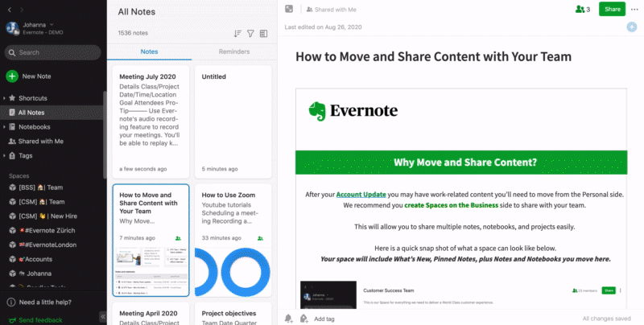Click the shared members count icon
Image resolution: width=644 pixels, height=325 pixels.
click(x=583, y=9)
